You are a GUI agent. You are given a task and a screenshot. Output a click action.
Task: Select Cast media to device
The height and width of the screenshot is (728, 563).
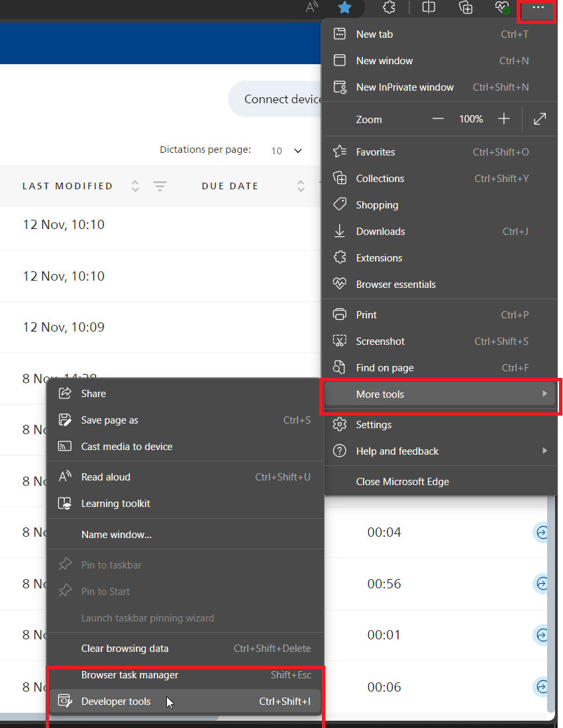pos(185,447)
